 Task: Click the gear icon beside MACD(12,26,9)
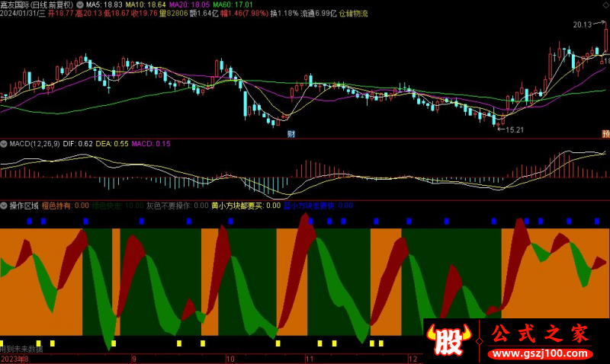coord(4,143)
